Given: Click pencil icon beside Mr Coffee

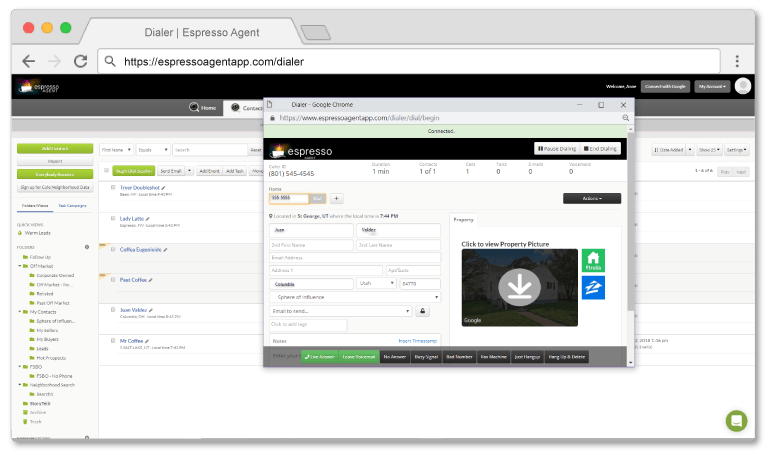Looking at the screenshot, I should tap(147, 341).
